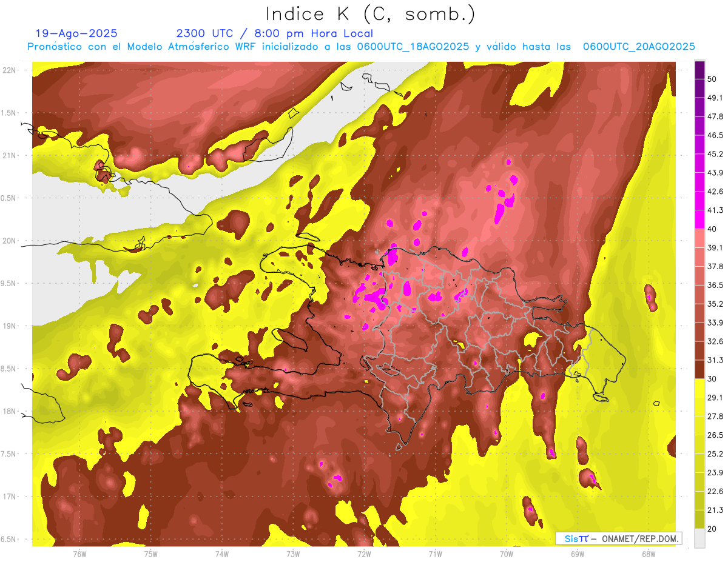Click the colorbar segment between 37.8 and 39.1
Viewport: 728px width, 562px height.
(699, 256)
